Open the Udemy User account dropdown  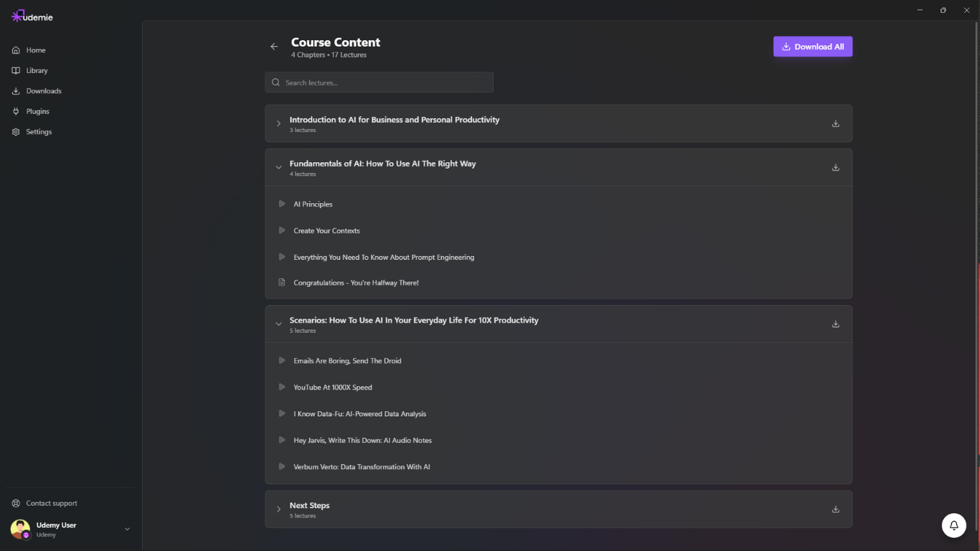[127, 529]
